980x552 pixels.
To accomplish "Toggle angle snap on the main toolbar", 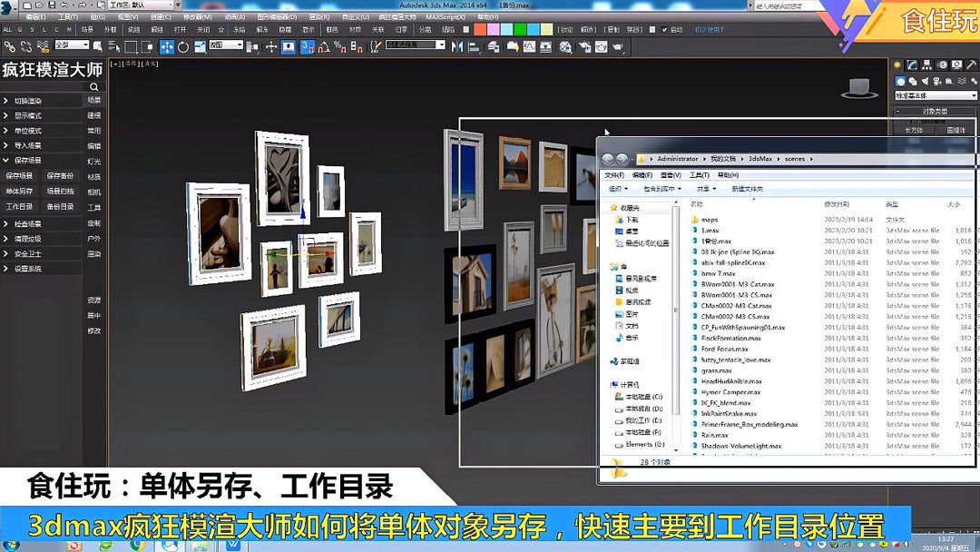I will [x=323, y=45].
